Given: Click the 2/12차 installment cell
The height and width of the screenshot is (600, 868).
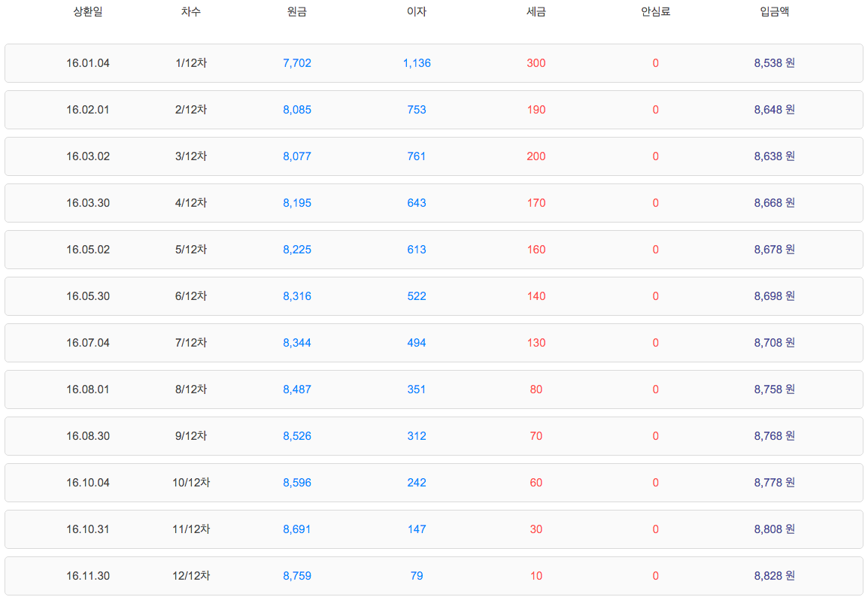Looking at the screenshot, I should coord(191,110).
